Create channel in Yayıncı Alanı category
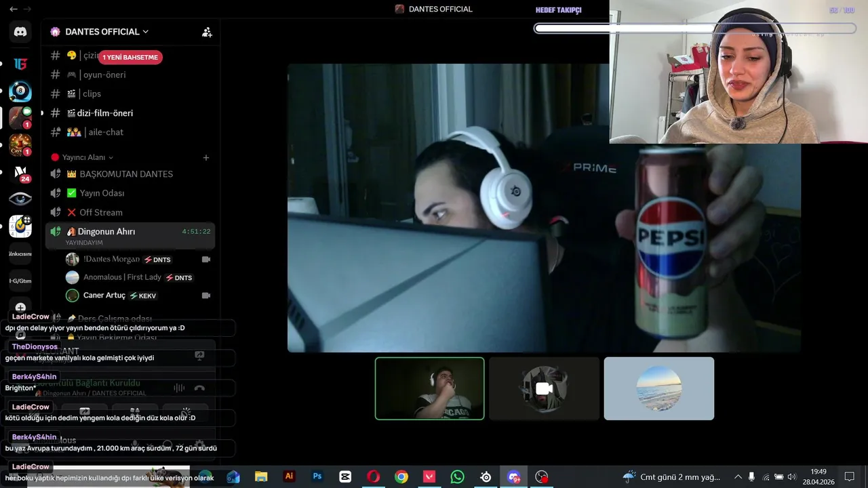This screenshot has width=868, height=488. point(206,157)
